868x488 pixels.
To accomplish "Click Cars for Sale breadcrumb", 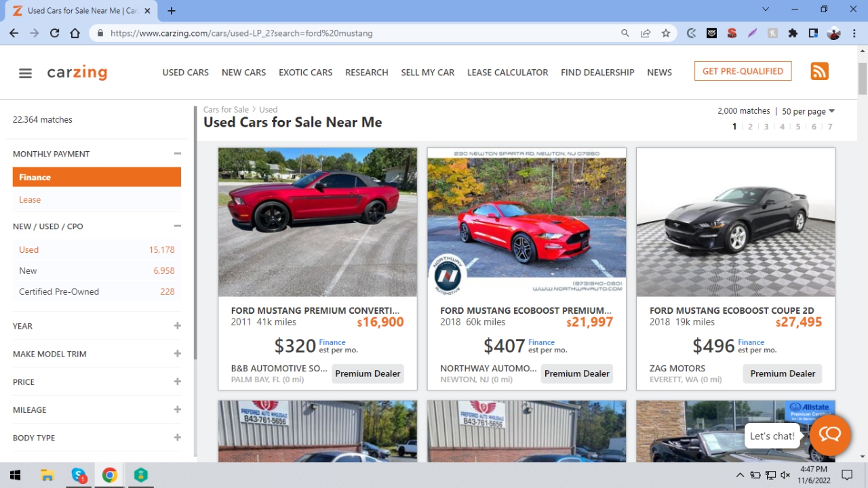I will pos(226,109).
